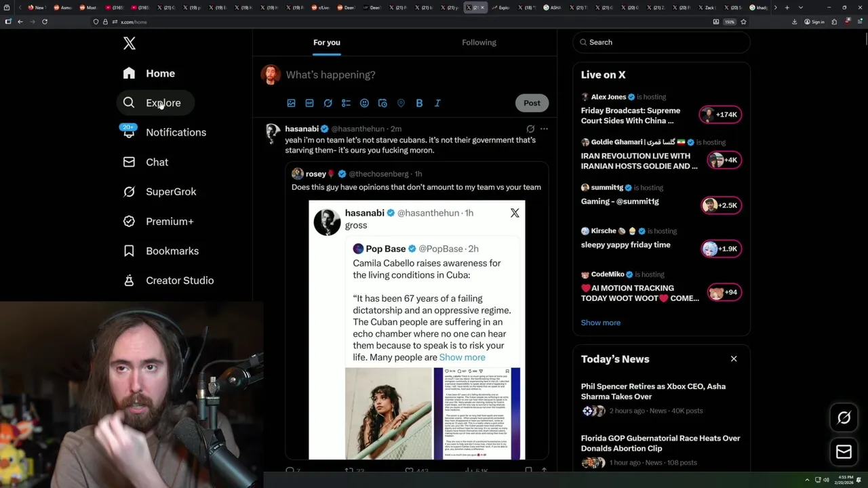868x488 pixels.
Task: Add media with the image icon
Action: 291,103
